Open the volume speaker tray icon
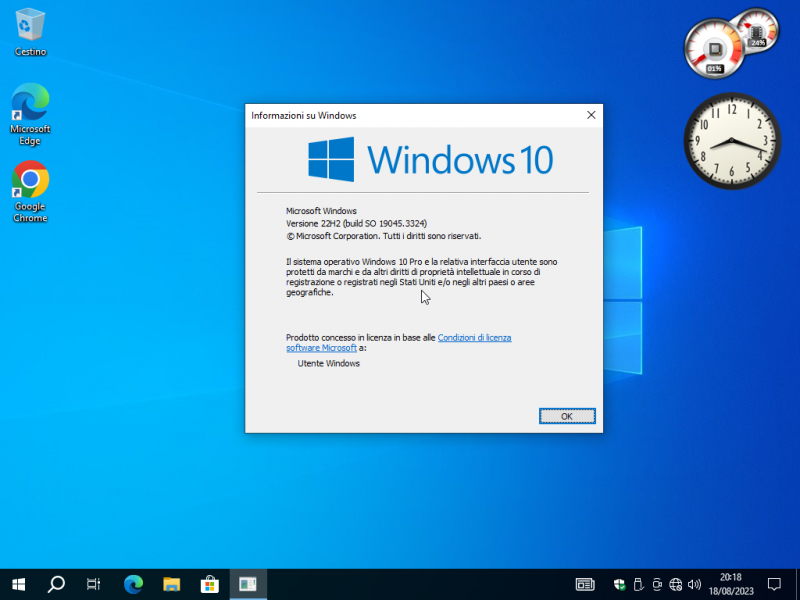 tap(694, 584)
